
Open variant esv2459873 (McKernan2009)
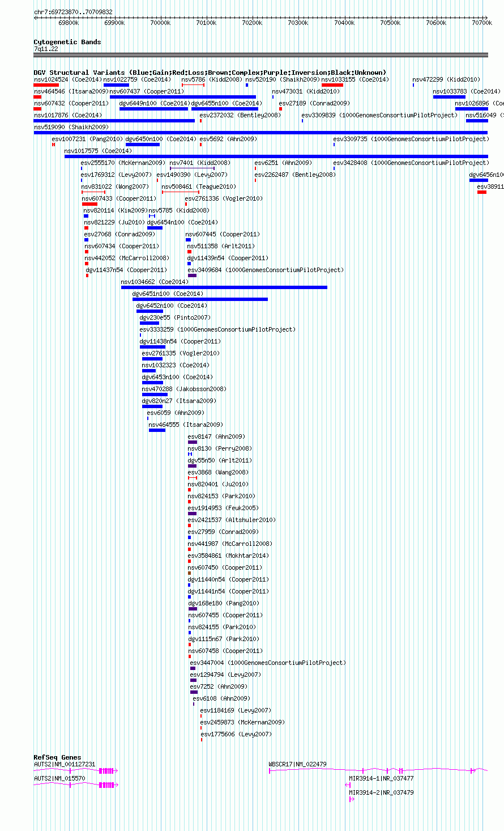242,722
